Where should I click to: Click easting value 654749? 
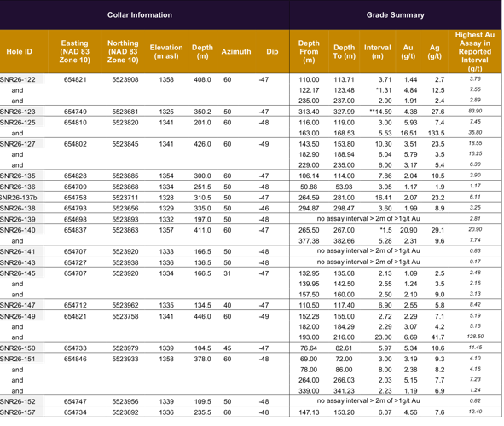(75, 112)
